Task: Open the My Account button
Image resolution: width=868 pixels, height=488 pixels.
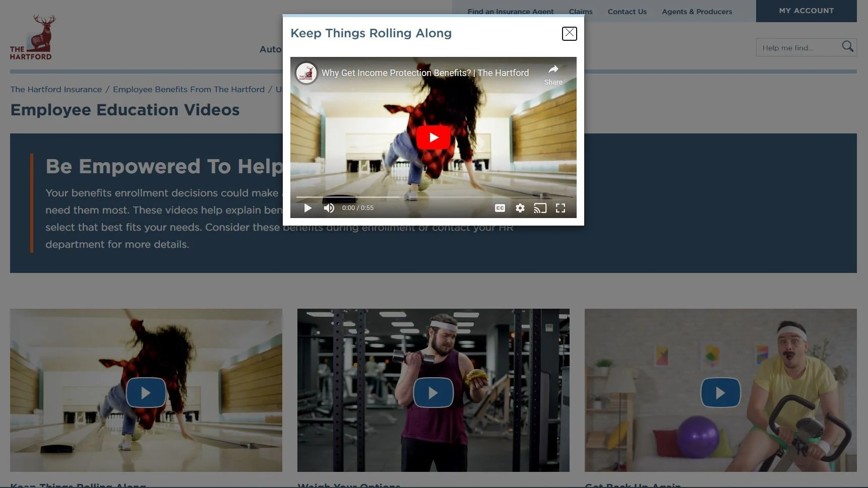Action: point(806,11)
